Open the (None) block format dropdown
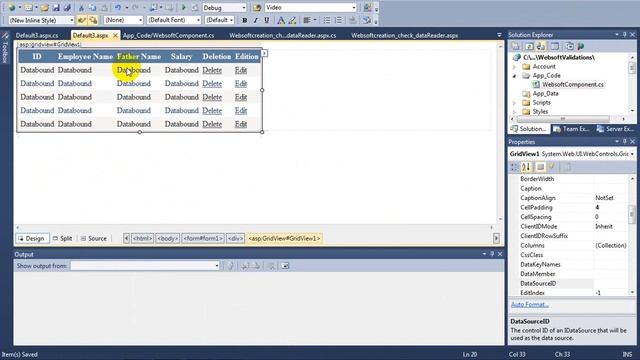 click(140, 20)
